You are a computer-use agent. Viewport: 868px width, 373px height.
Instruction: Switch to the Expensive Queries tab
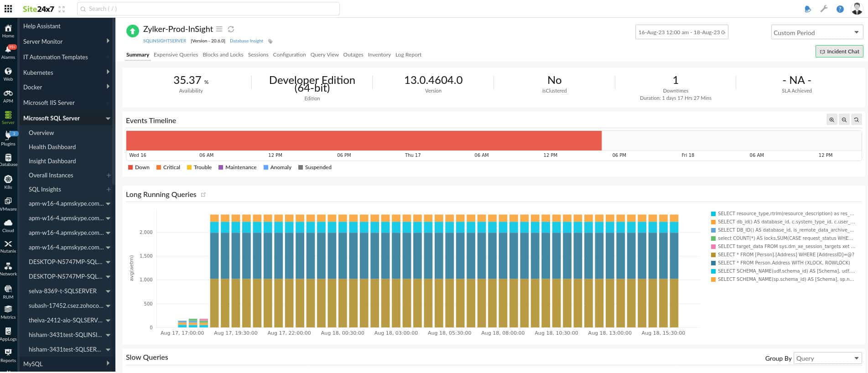tap(176, 55)
